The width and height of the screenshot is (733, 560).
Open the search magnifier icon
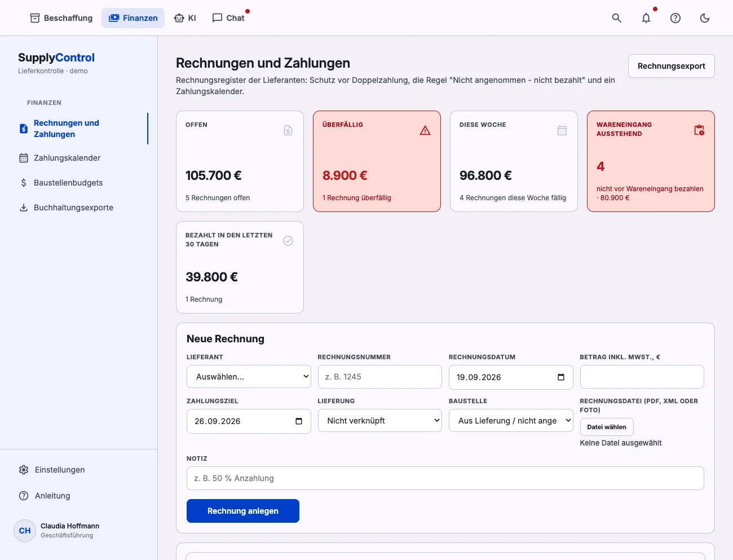coord(617,18)
